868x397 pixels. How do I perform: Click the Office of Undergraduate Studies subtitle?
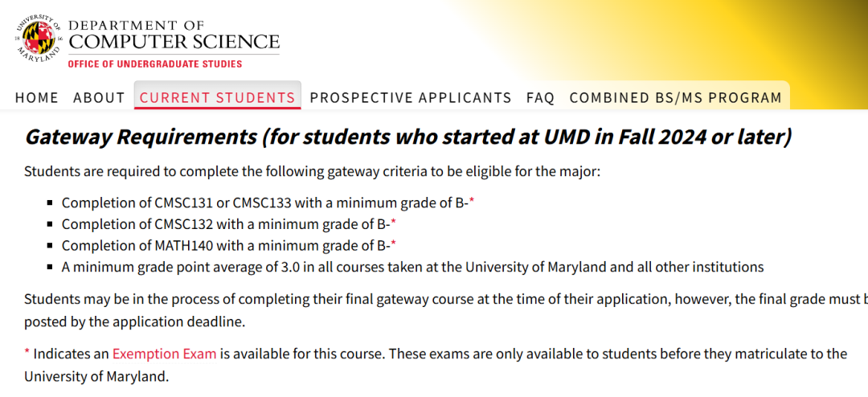tap(154, 63)
